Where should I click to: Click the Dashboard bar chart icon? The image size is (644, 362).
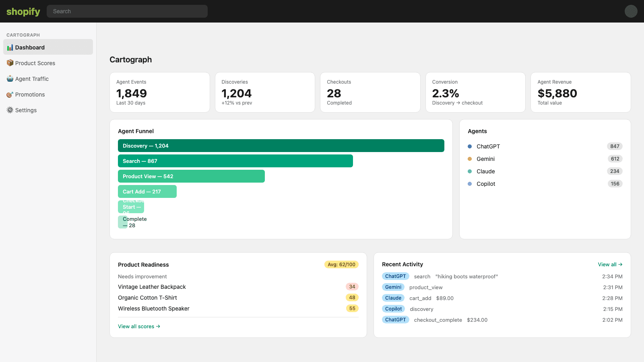tap(10, 47)
